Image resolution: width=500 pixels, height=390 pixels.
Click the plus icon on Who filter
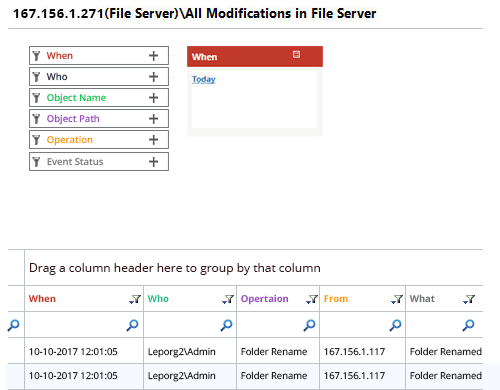click(x=153, y=77)
